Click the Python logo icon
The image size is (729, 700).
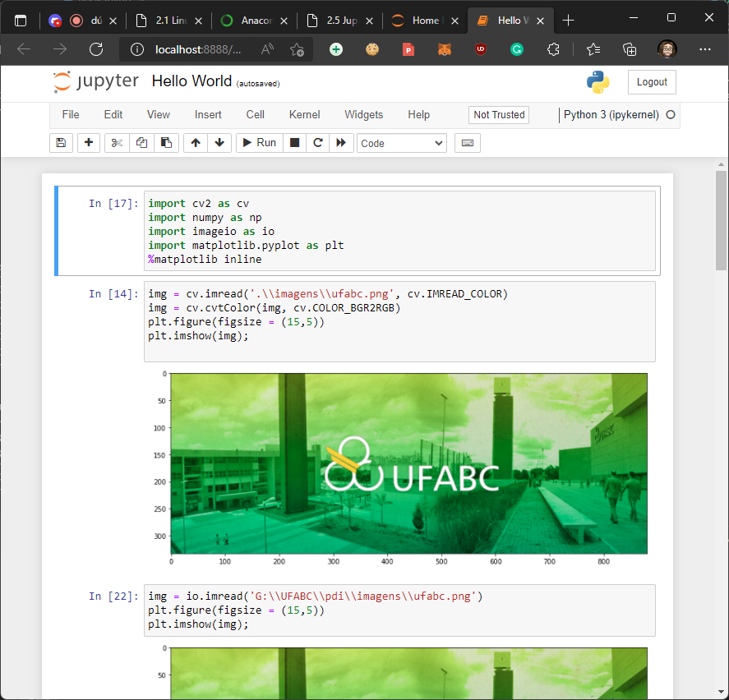click(x=598, y=82)
